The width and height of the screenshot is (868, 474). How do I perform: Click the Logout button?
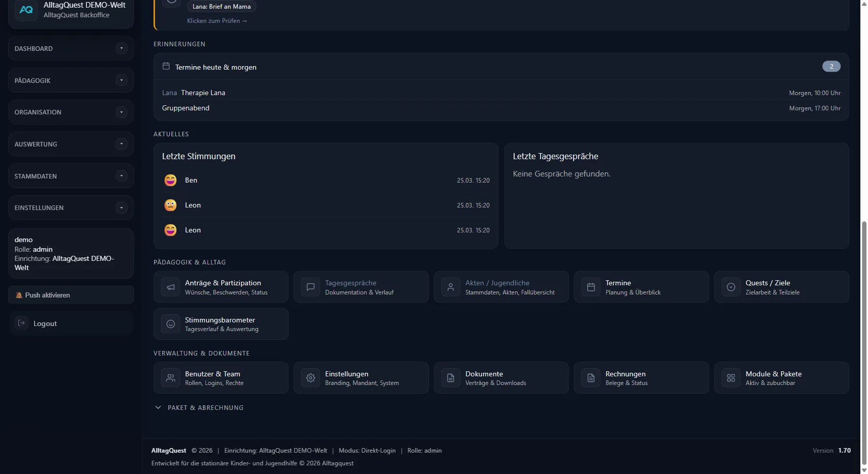tap(45, 323)
